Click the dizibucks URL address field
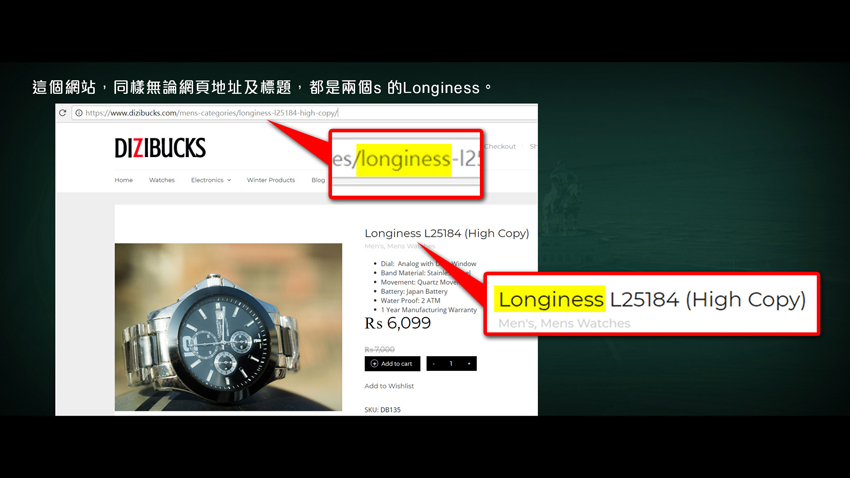Viewport: 850px width, 478px height. [x=304, y=113]
